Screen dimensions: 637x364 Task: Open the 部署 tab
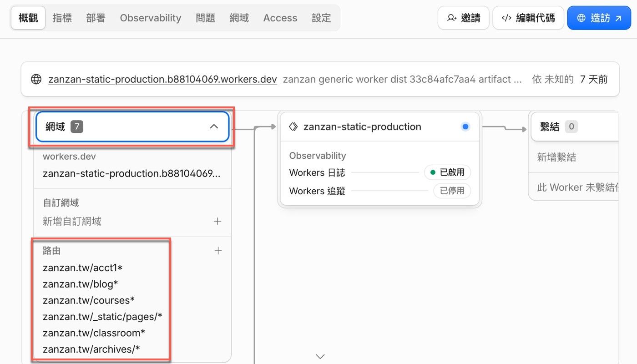[x=96, y=18]
